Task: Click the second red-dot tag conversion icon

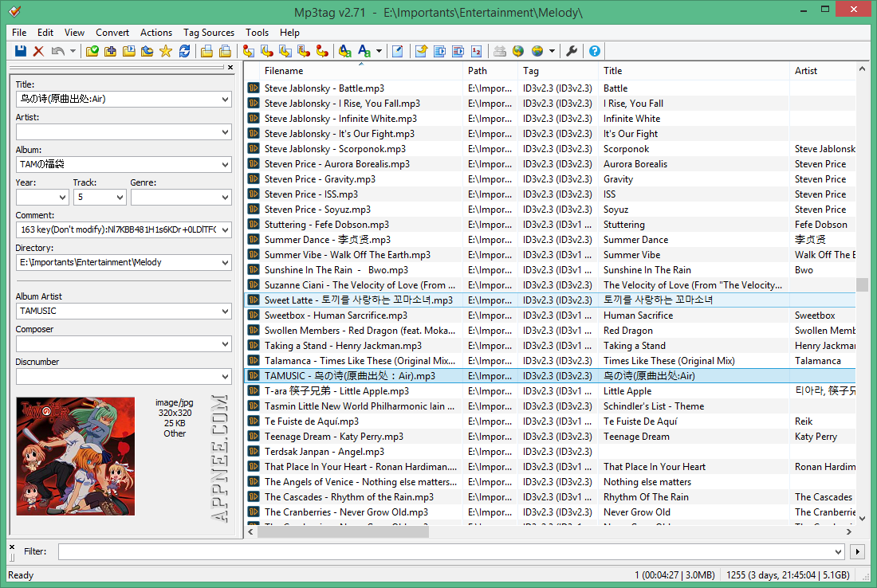Action: point(267,51)
